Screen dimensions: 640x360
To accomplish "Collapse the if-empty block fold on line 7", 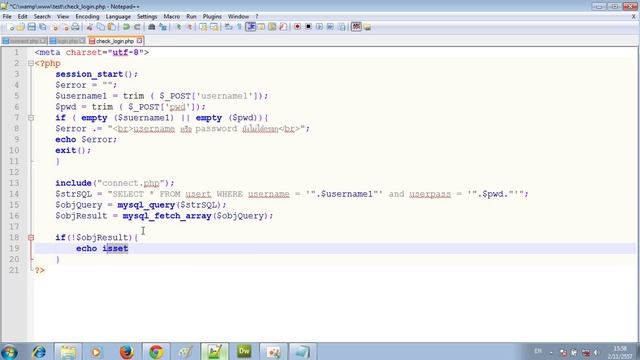I will coord(31,118).
